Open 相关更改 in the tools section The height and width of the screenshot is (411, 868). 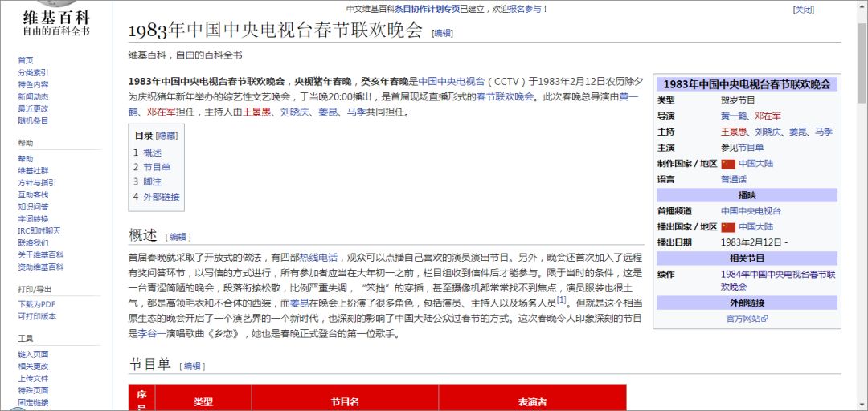point(33,366)
